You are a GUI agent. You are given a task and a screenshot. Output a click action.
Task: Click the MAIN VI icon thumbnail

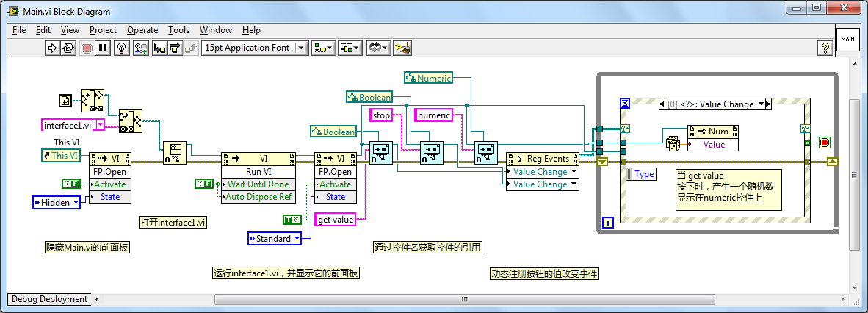[x=847, y=39]
